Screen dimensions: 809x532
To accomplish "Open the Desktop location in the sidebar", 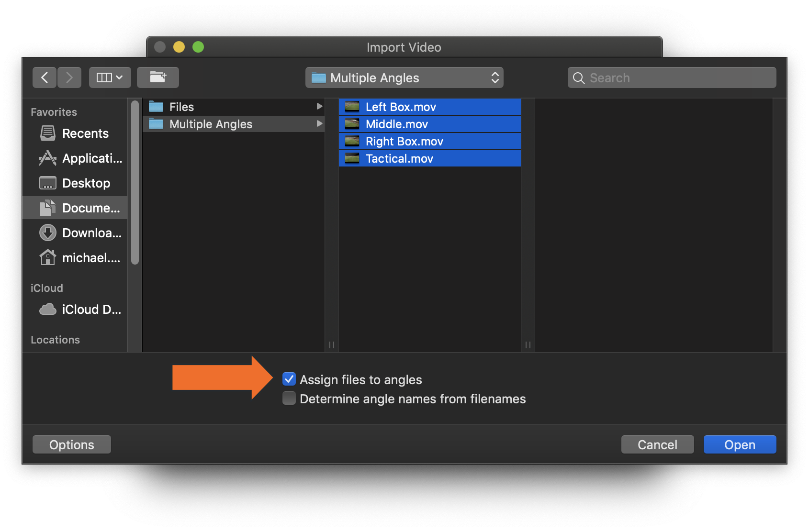I will pos(86,183).
